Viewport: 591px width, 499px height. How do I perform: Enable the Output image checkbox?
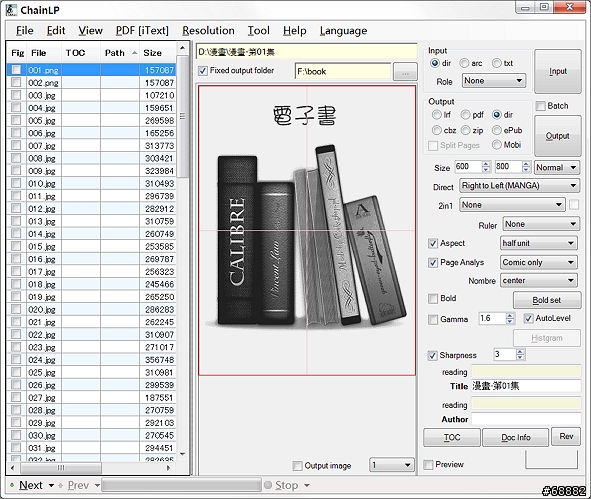click(x=297, y=466)
